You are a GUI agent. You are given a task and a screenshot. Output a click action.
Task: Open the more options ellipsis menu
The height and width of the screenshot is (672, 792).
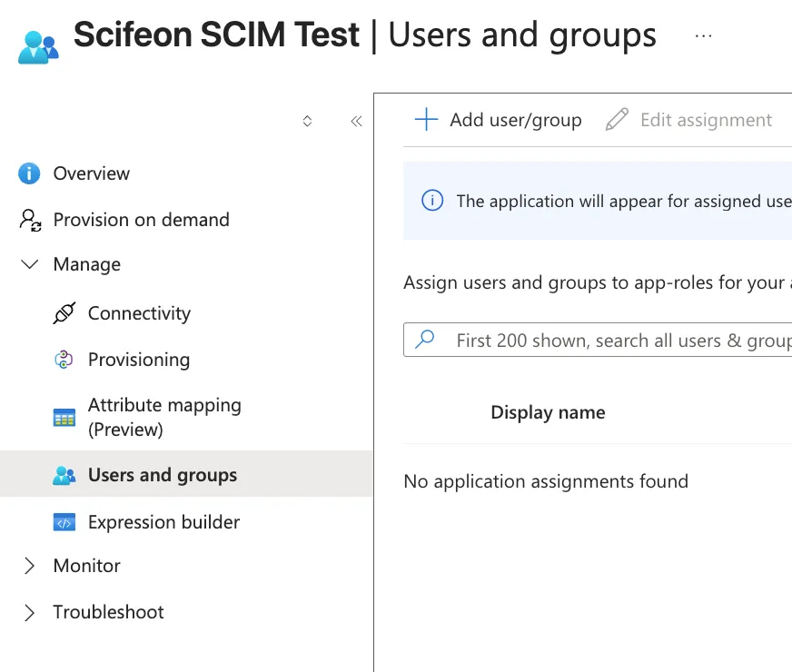(x=704, y=35)
